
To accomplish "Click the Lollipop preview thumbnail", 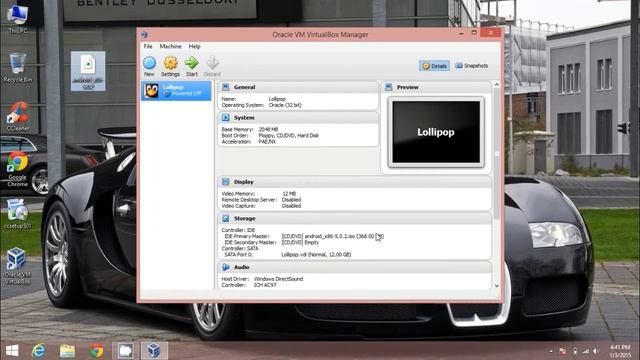I will click(436, 132).
